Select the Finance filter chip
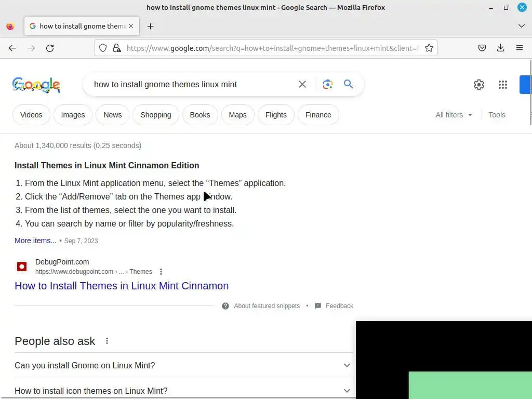532x399 pixels. coord(318,115)
